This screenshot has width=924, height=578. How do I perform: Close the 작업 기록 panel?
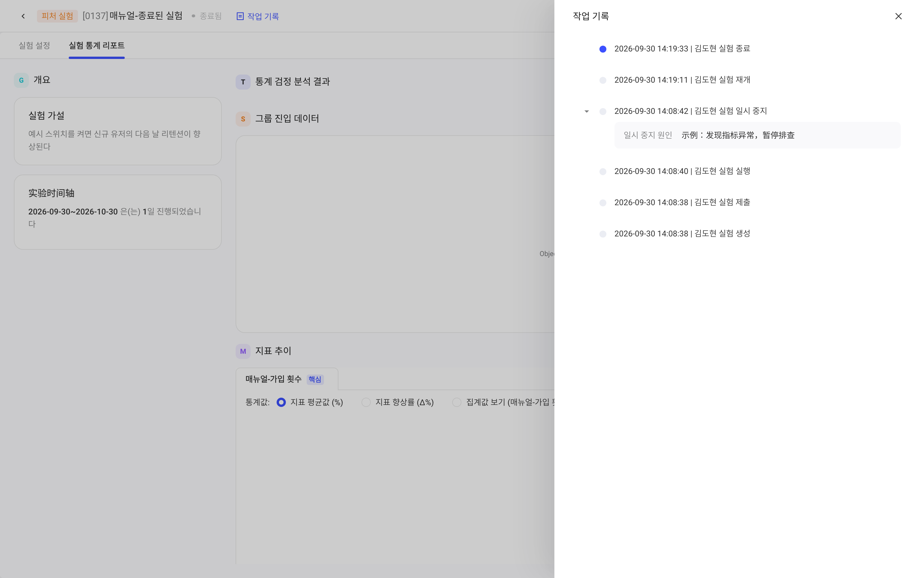[898, 16]
